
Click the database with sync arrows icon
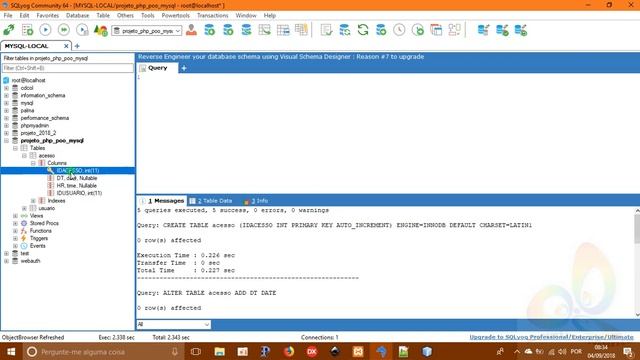[x=344, y=30]
